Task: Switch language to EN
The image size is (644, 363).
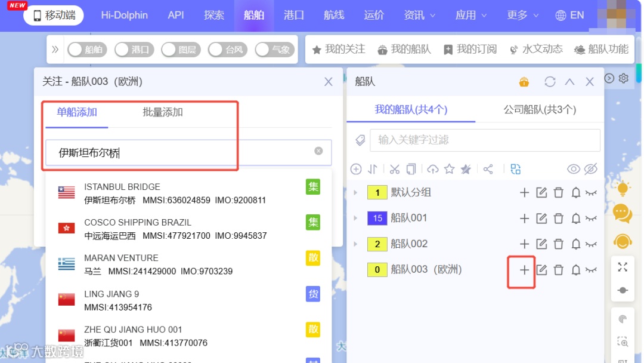Action: 569,15
